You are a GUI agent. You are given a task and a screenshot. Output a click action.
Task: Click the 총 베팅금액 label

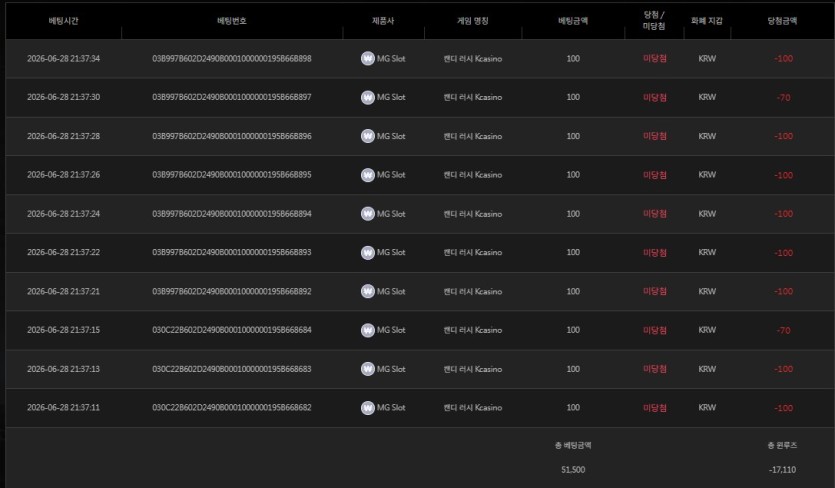[573, 445]
